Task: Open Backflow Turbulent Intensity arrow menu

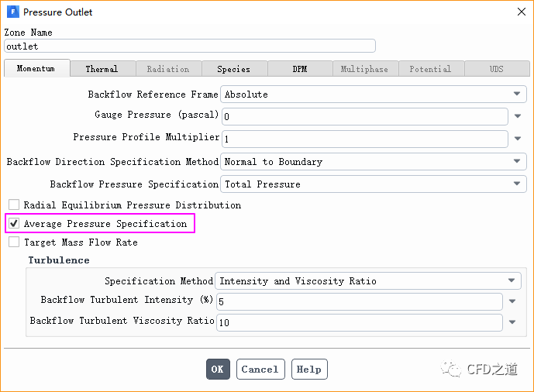Action: tap(512, 301)
